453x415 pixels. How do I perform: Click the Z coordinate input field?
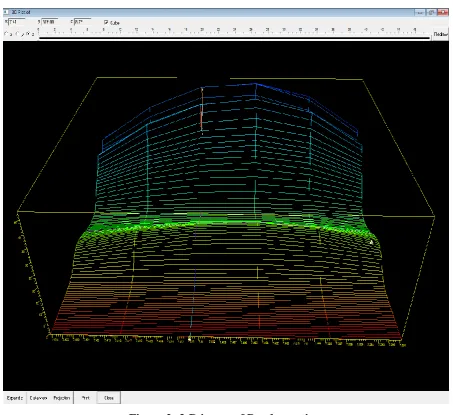[x=82, y=22]
